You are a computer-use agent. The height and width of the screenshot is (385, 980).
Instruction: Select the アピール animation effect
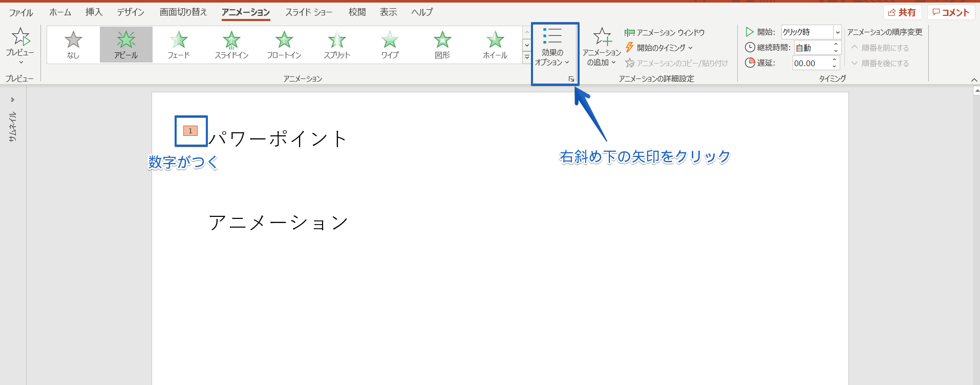click(x=126, y=45)
